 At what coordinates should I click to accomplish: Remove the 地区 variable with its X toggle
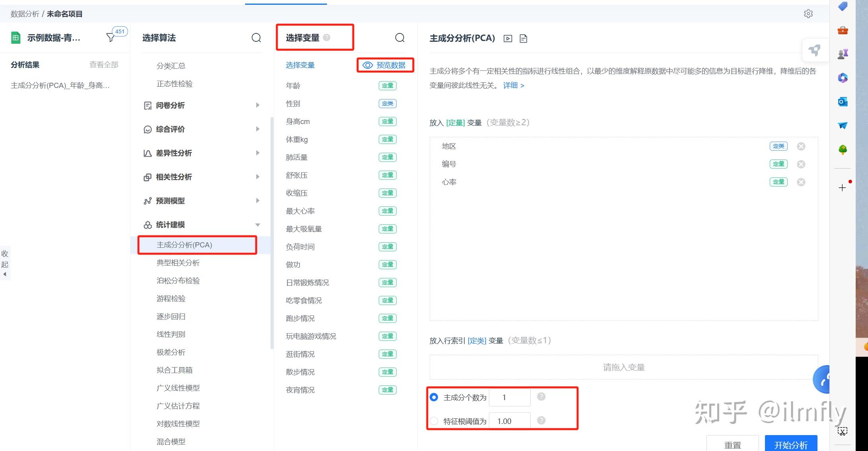click(x=801, y=146)
